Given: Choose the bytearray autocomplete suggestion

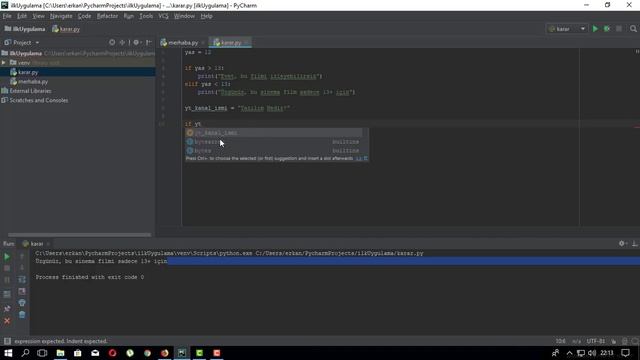Looking at the screenshot, I should [x=273, y=142].
